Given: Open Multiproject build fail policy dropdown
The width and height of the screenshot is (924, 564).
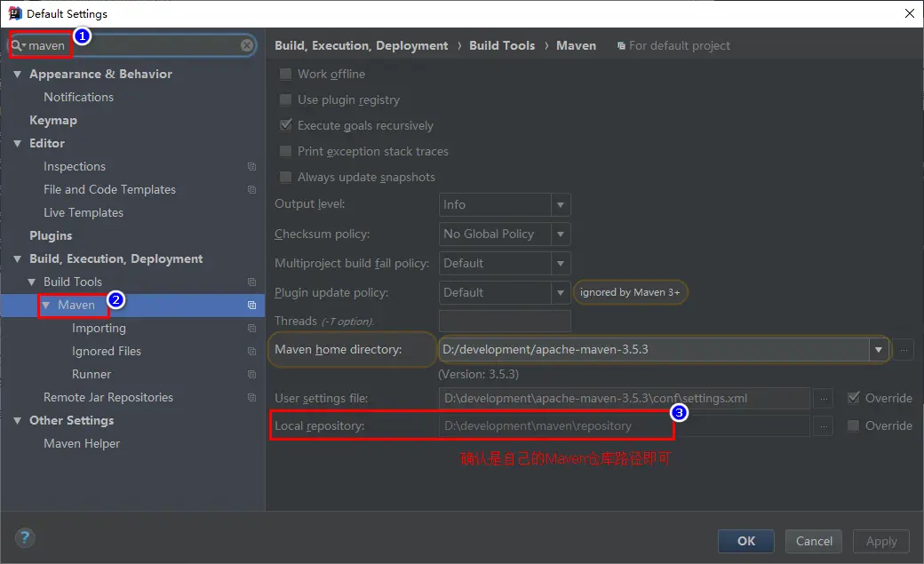Looking at the screenshot, I should pyautogui.click(x=561, y=264).
